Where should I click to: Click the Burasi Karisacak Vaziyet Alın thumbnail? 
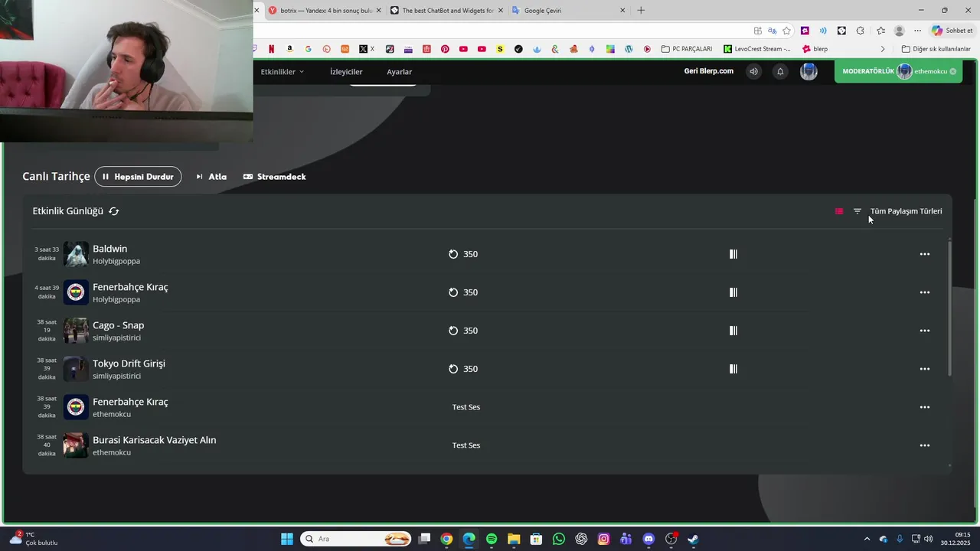76,445
